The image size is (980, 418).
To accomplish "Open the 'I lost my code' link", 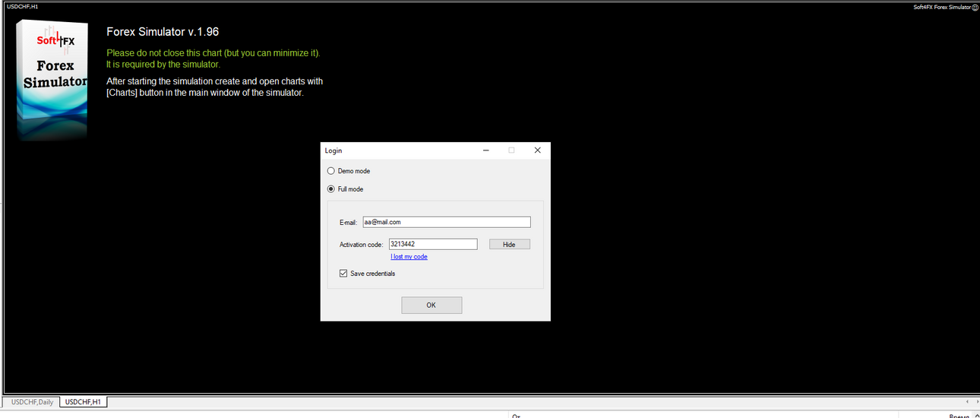I will [409, 257].
